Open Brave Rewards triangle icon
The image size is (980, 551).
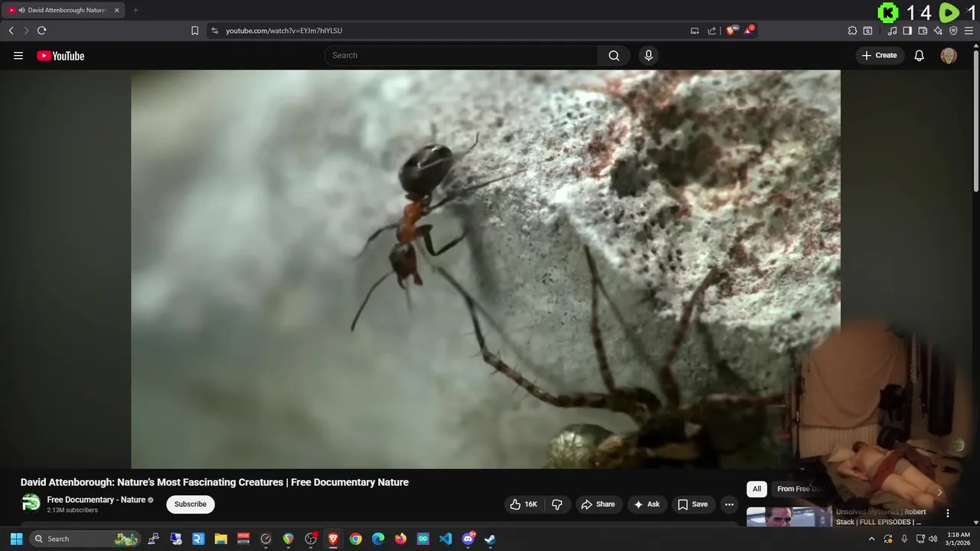(749, 31)
